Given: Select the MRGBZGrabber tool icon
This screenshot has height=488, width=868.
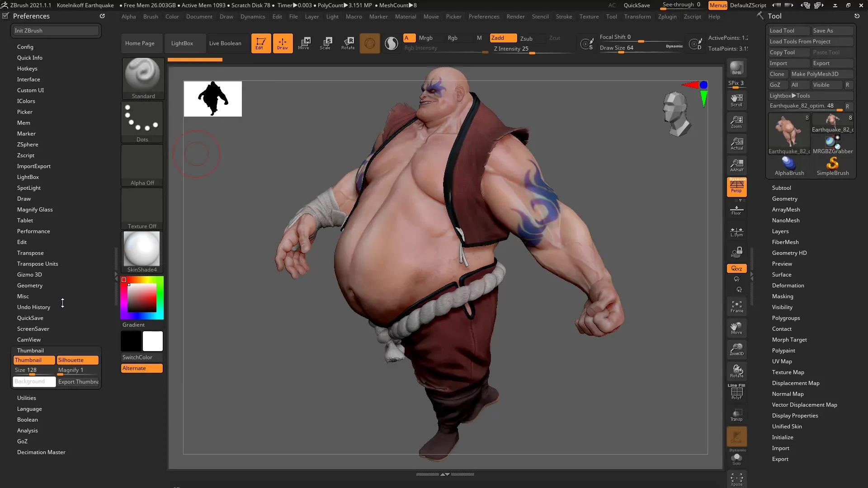Looking at the screenshot, I should point(833,145).
